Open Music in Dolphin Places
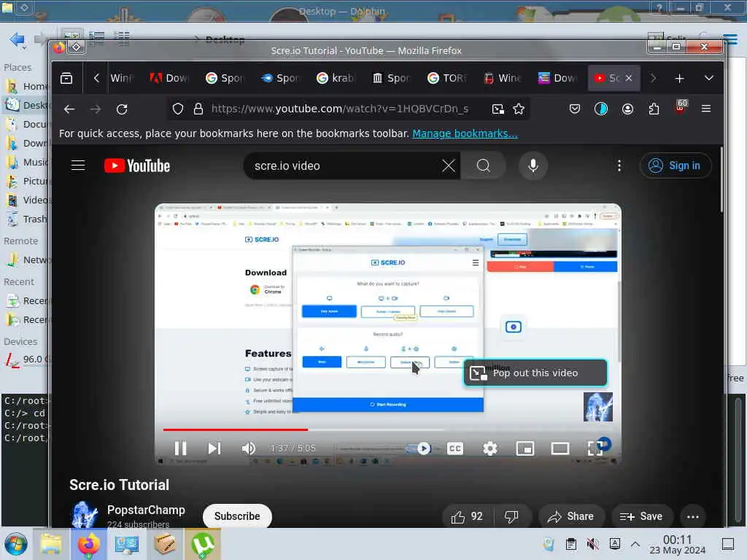Screen dimensions: 747x560 28,163
